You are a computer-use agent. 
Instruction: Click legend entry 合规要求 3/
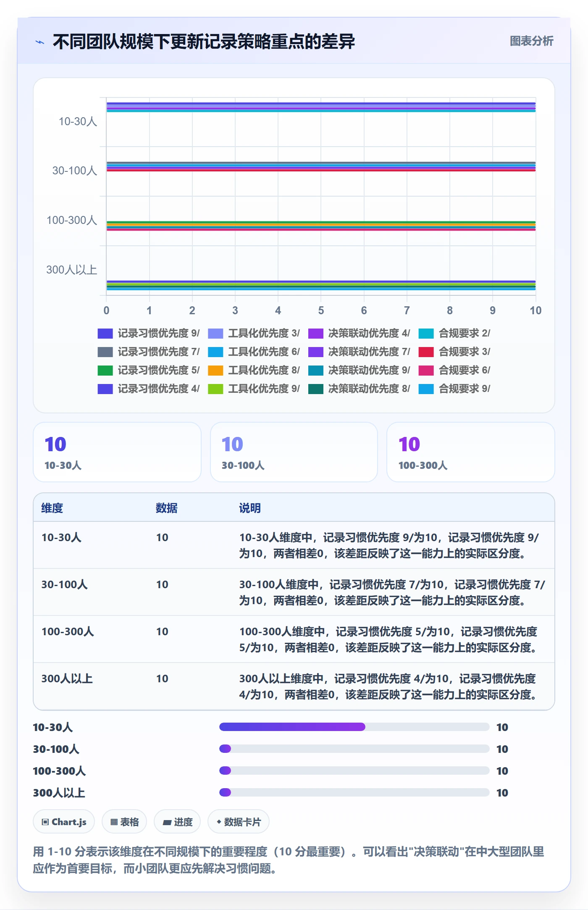coord(454,352)
